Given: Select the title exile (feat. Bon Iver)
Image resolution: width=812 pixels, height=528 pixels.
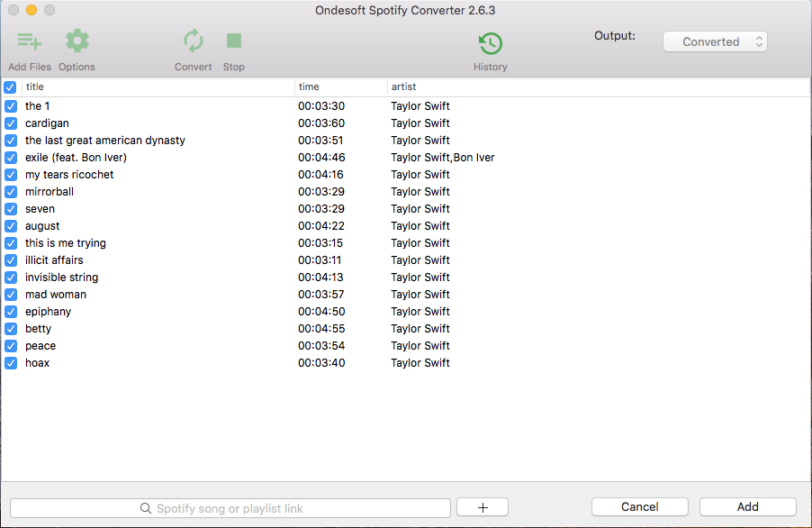Looking at the screenshot, I should [77, 158].
